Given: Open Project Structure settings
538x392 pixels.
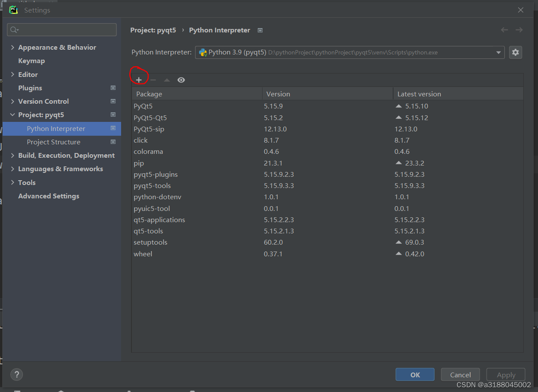Looking at the screenshot, I should pyautogui.click(x=54, y=142).
